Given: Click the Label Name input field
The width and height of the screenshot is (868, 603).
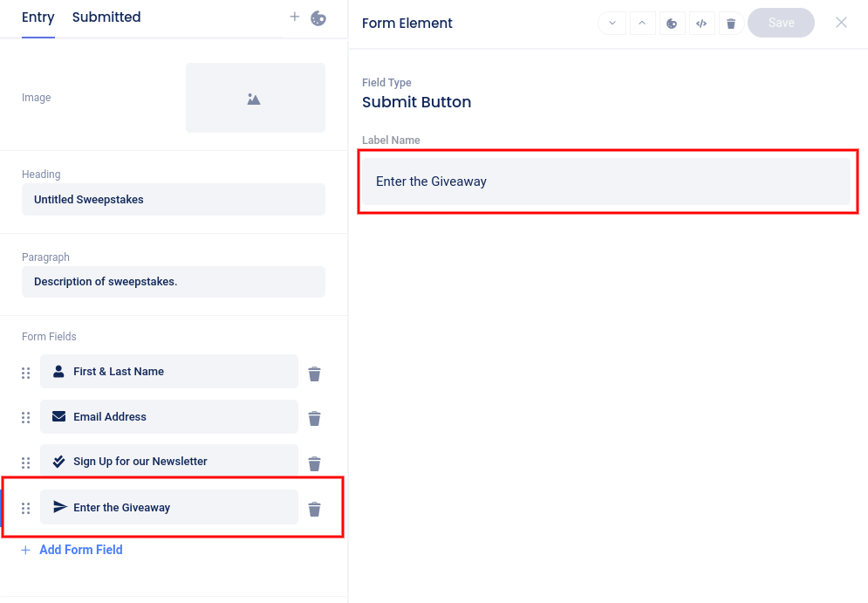Looking at the screenshot, I should (605, 182).
